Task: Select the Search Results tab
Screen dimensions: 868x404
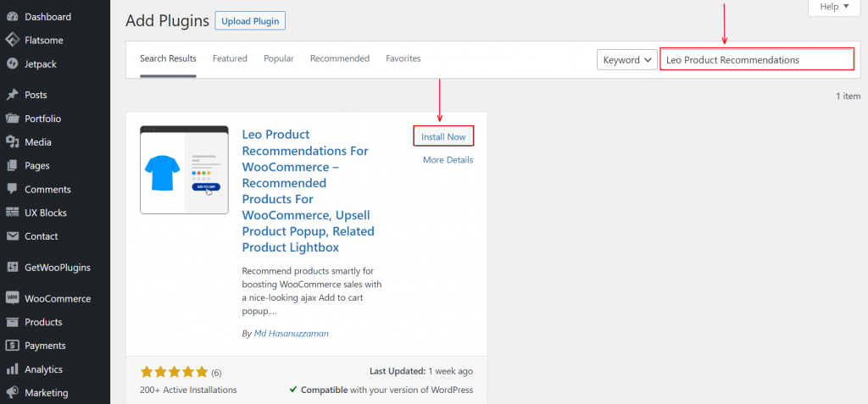Action: point(168,58)
